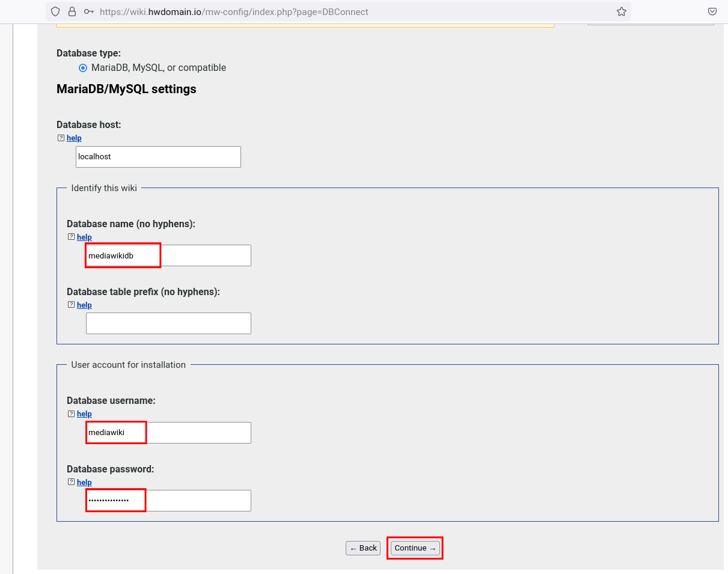Click the help question icon under Database password
728x574 pixels.
coord(71,482)
